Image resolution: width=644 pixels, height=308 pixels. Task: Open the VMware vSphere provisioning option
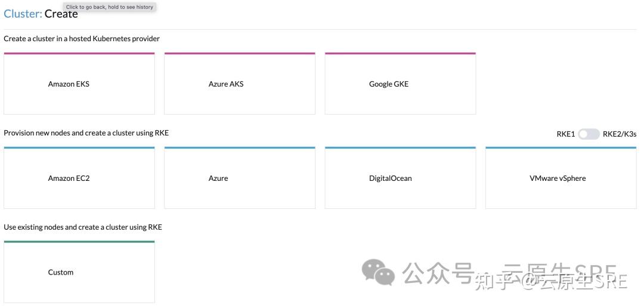[x=561, y=178]
